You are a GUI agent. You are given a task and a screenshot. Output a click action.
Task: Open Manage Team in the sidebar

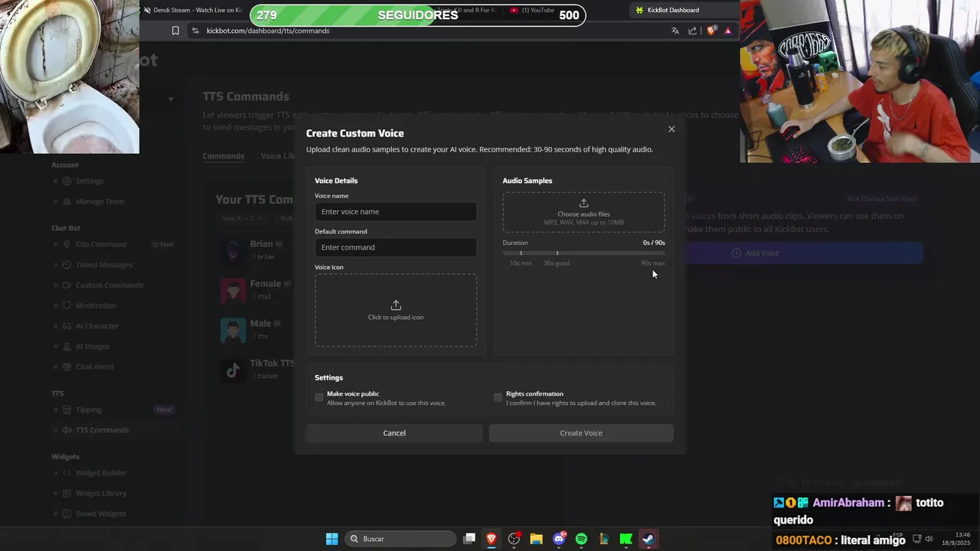(100, 202)
